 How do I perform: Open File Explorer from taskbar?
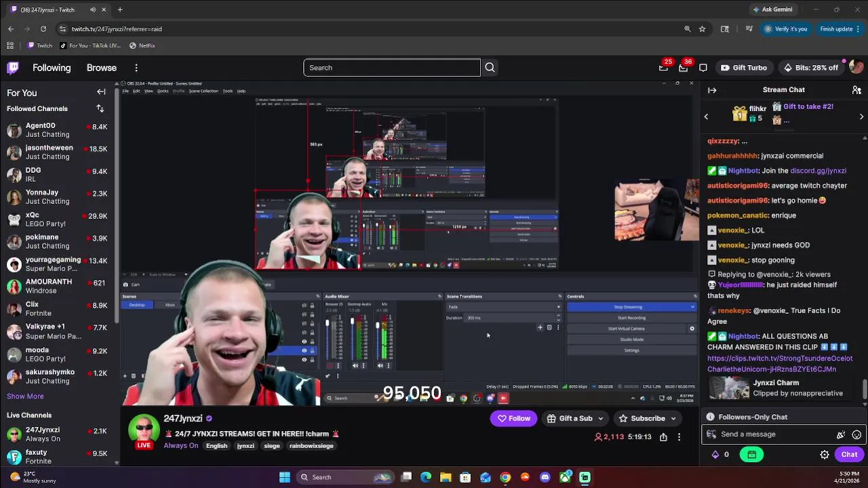[x=446, y=477]
